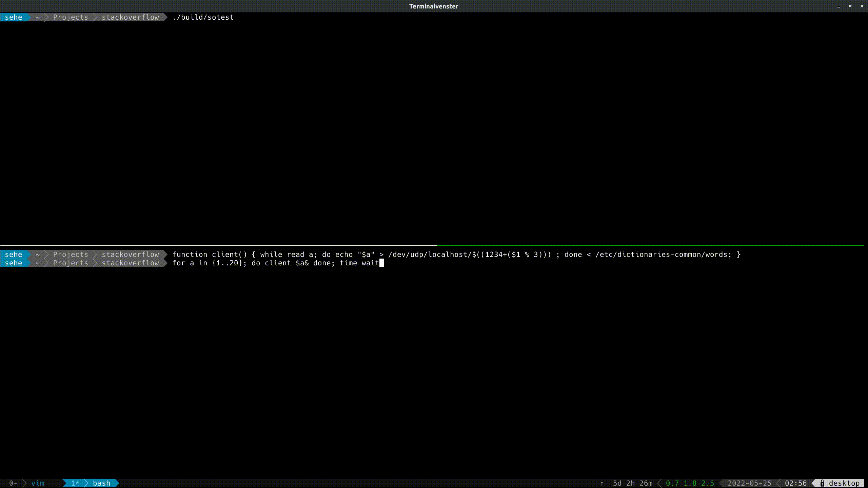Click the minimize control of the terminal window
Screen dimensions: 868x488
(839, 6)
